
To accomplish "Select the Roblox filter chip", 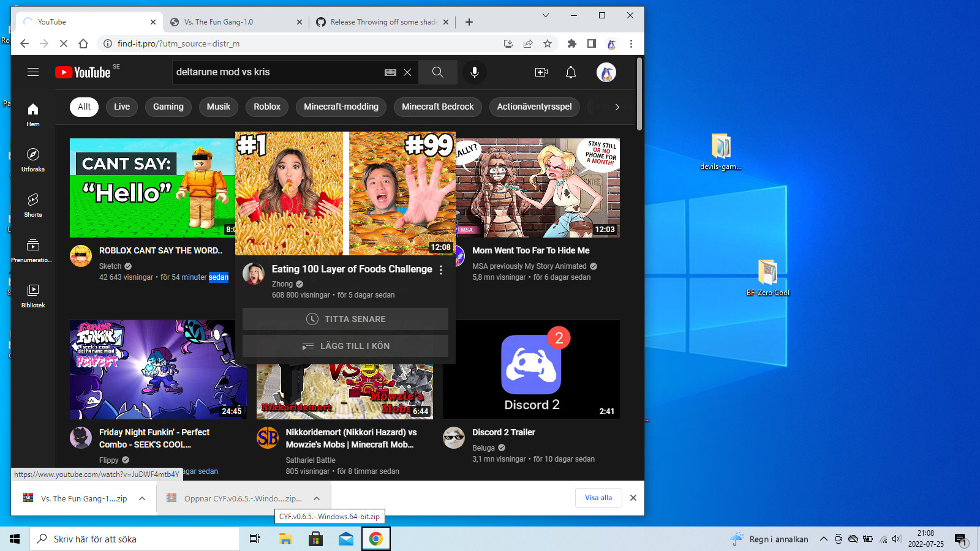I will tap(267, 107).
